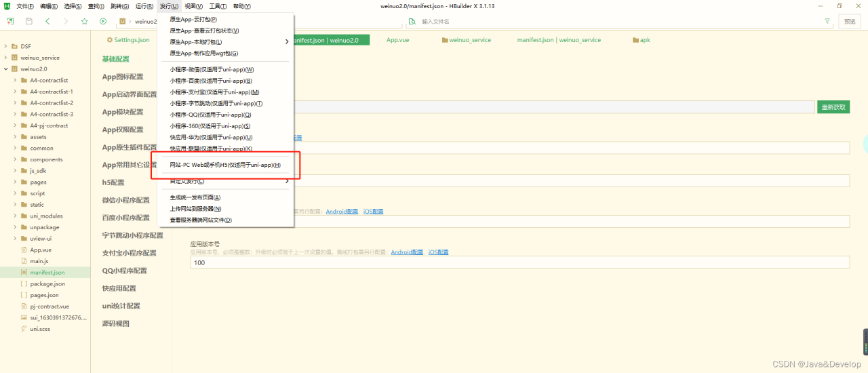Open the 编辑(E) menu
The width and height of the screenshot is (868, 373).
click(x=49, y=6)
